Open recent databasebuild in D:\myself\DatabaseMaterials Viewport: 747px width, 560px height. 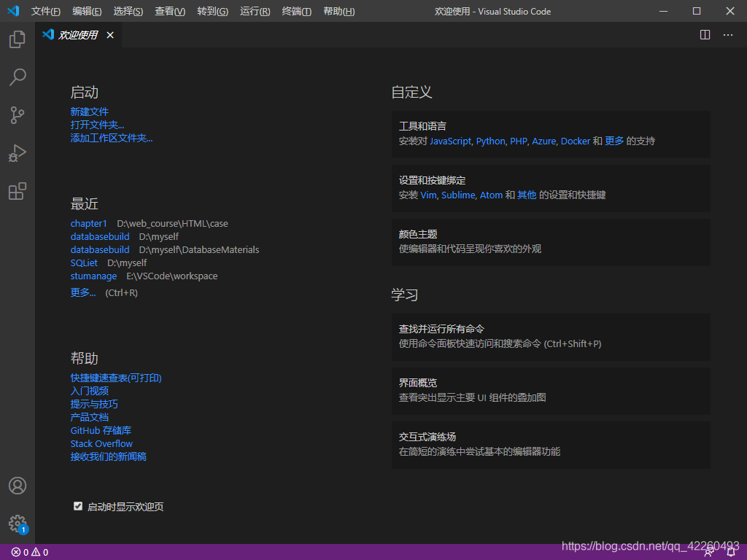[100, 249]
